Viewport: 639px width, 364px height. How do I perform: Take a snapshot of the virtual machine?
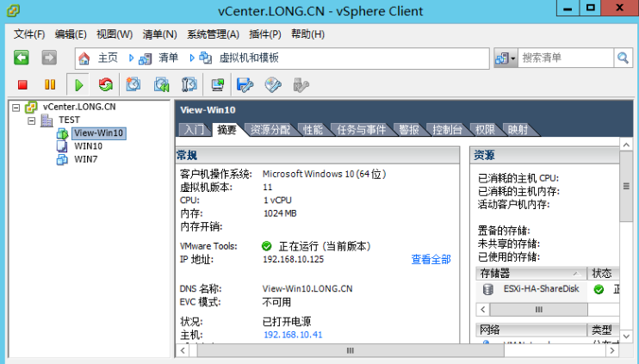click(x=133, y=84)
